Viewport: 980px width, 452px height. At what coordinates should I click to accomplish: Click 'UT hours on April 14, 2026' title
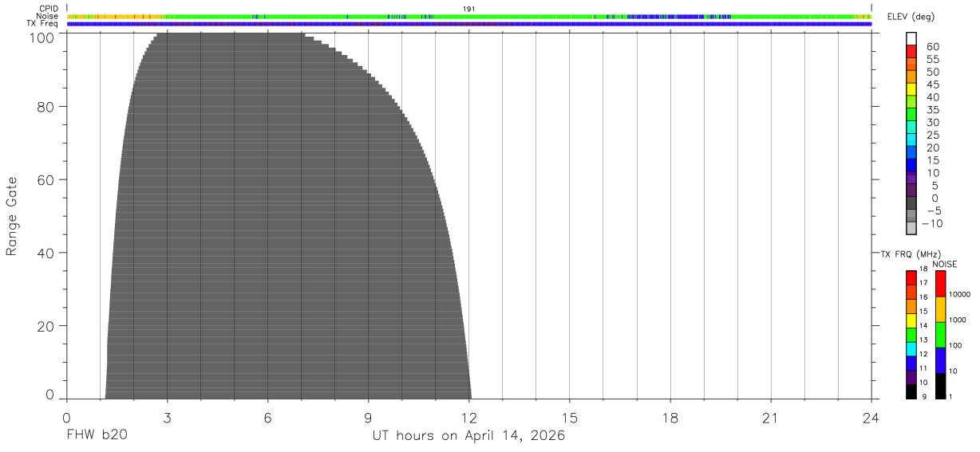point(468,436)
